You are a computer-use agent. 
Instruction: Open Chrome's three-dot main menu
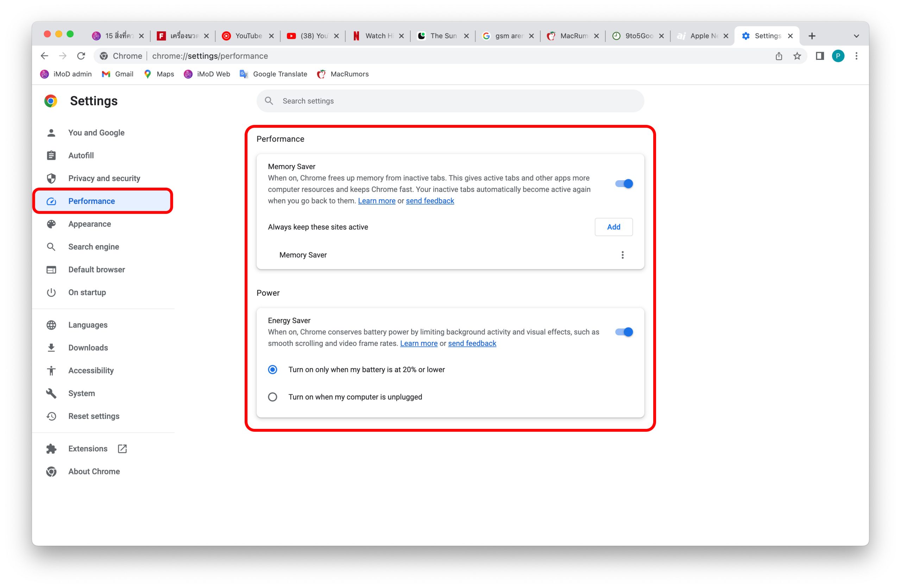[x=856, y=56]
